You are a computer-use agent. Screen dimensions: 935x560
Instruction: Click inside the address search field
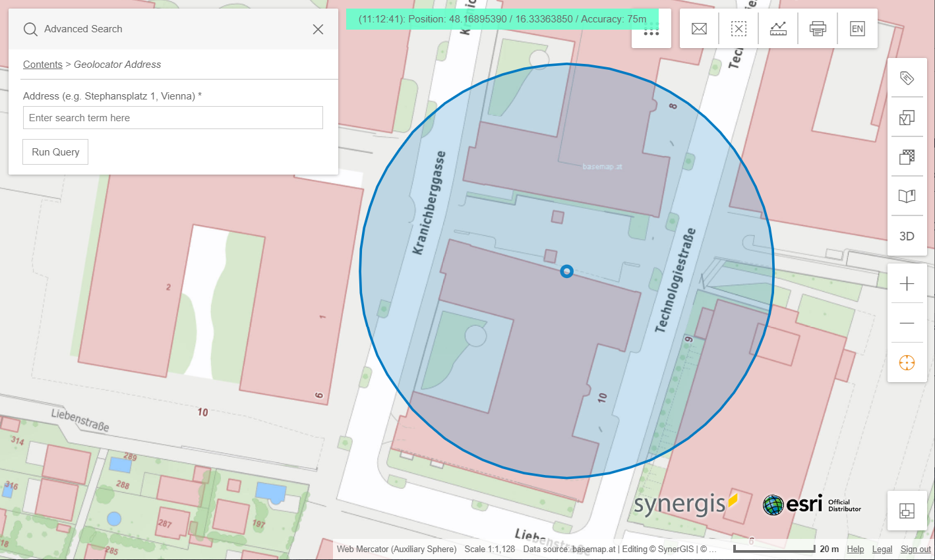click(x=173, y=117)
